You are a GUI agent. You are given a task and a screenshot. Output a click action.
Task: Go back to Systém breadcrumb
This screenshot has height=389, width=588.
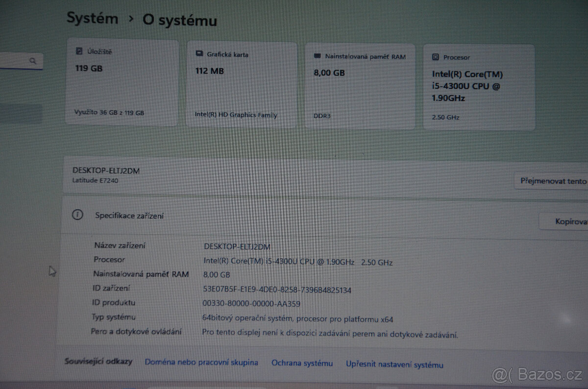tap(92, 19)
